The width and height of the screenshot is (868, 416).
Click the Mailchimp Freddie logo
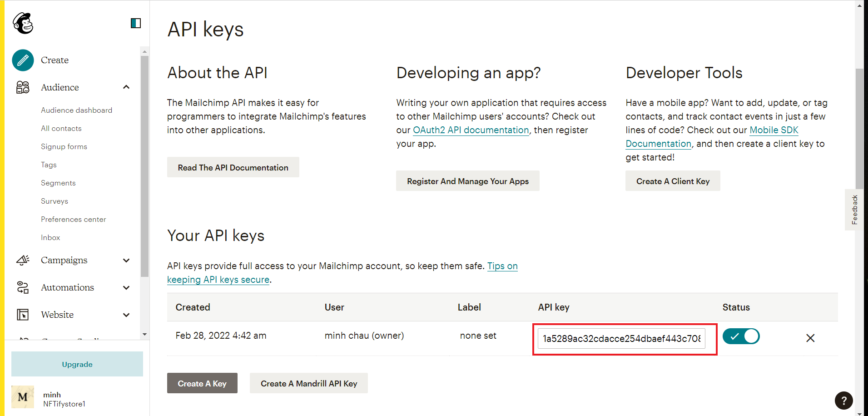(x=23, y=23)
